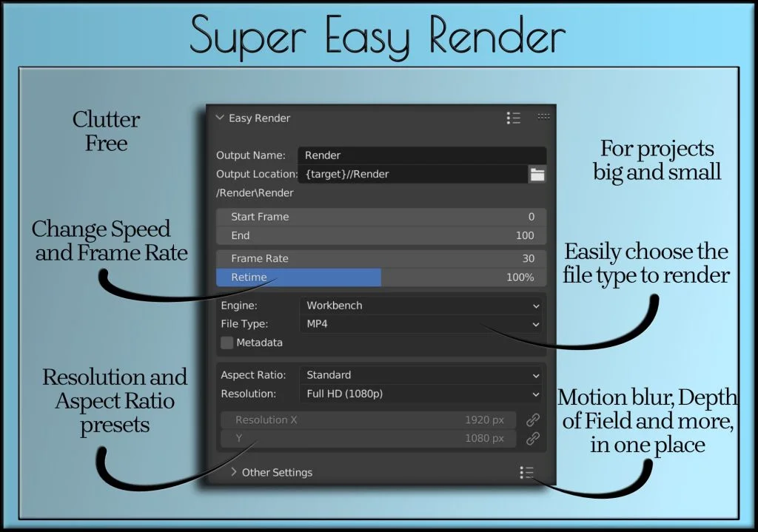Screen dimensions: 758x532
Task: Open the File Type dropdown showing MP4
Action: click(x=422, y=323)
